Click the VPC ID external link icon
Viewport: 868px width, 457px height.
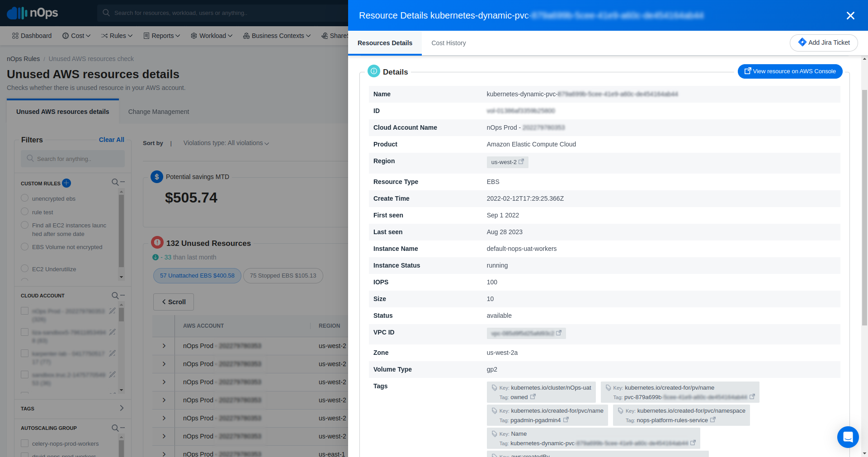click(x=559, y=333)
